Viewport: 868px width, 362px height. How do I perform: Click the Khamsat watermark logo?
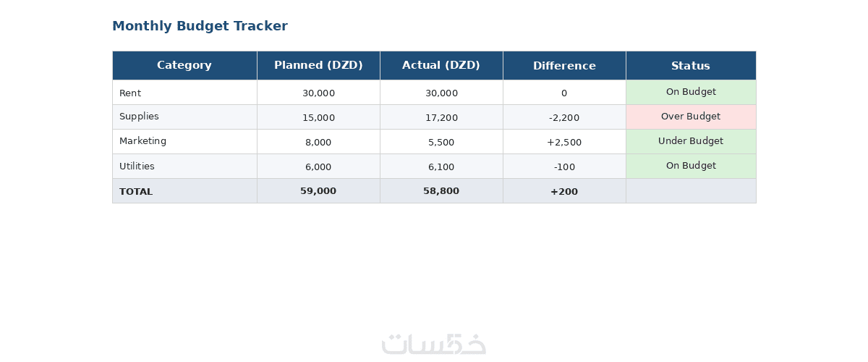(x=434, y=343)
